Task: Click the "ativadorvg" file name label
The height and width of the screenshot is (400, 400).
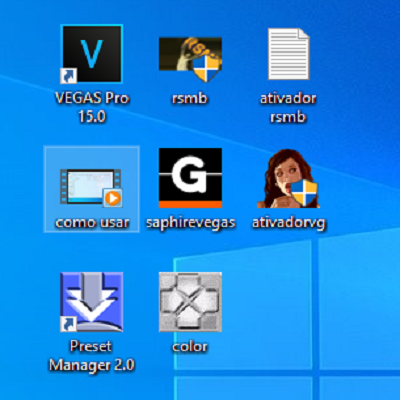Action: pyautogui.click(x=289, y=223)
